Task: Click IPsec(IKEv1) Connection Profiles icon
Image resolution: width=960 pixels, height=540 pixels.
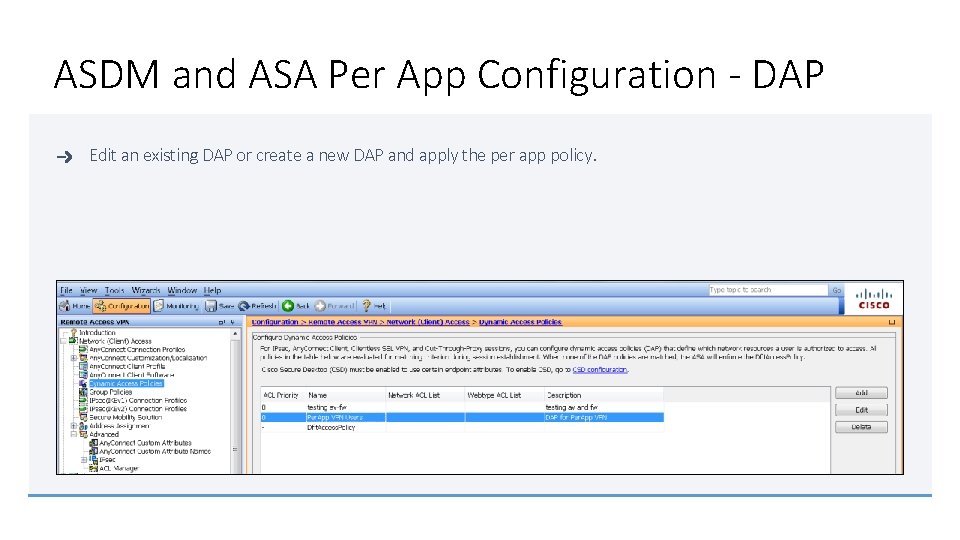Action: pos(83,400)
